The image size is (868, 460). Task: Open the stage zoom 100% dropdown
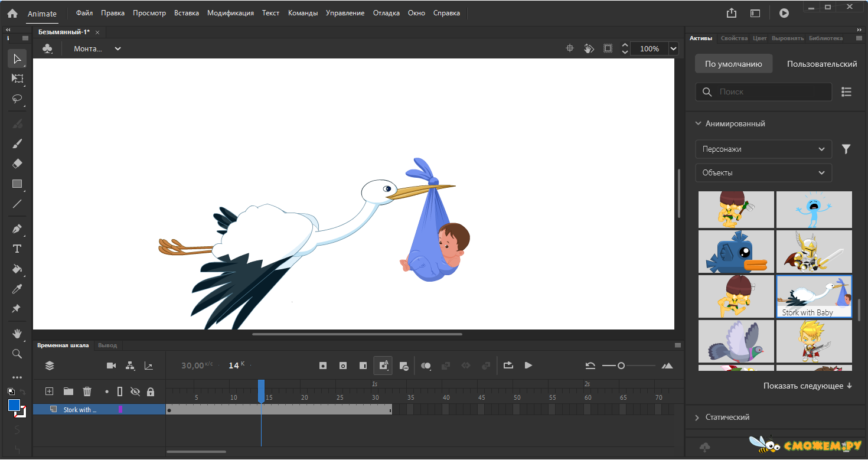tap(673, 48)
